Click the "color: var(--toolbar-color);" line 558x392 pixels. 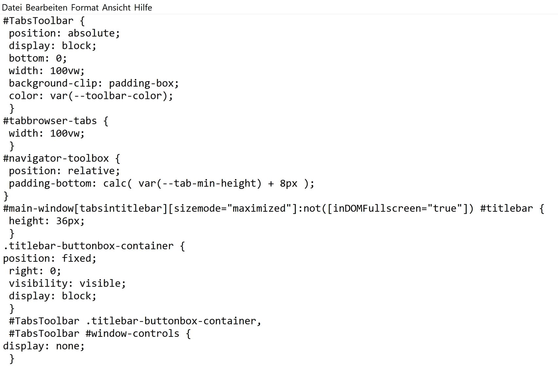click(91, 96)
